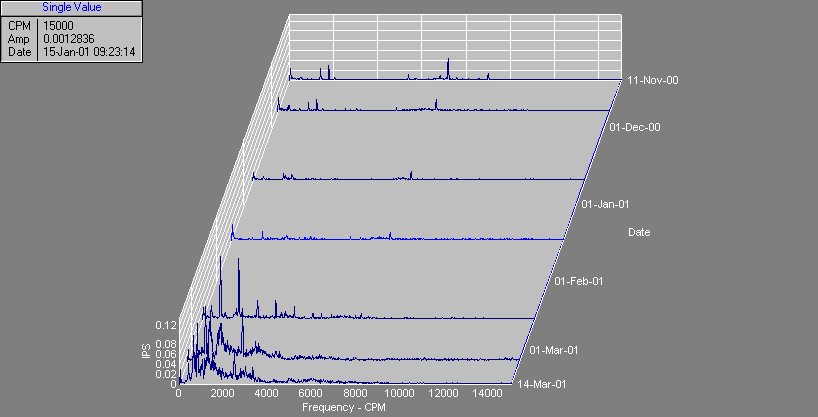Click the 14000 frequency tick label
The width and height of the screenshot is (818, 417).
[489, 395]
